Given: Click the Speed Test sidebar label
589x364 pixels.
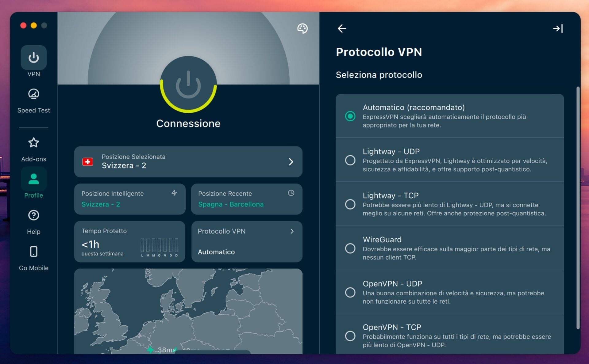Looking at the screenshot, I should pyautogui.click(x=34, y=110).
